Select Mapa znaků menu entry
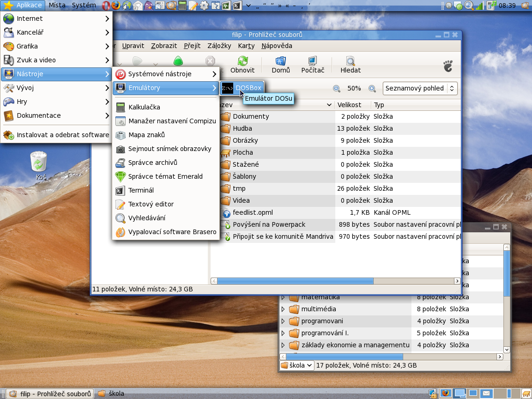This screenshot has height=399, width=532. [x=166, y=135]
